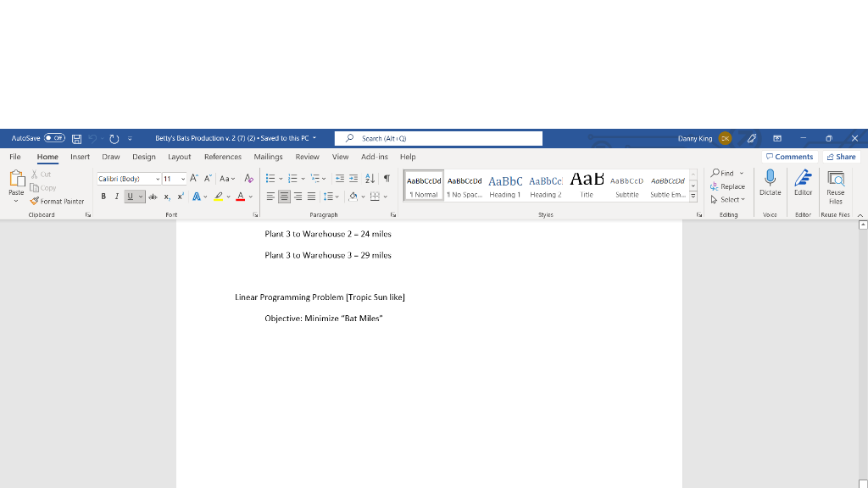Viewport: 868px width, 488px height.
Task: Open the File tab
Action: [x=15, y=157]
